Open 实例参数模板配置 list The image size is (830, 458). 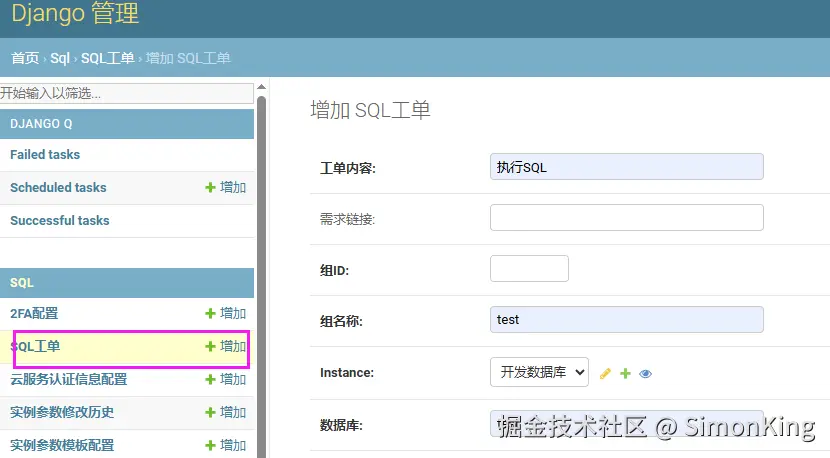[62, 445]
